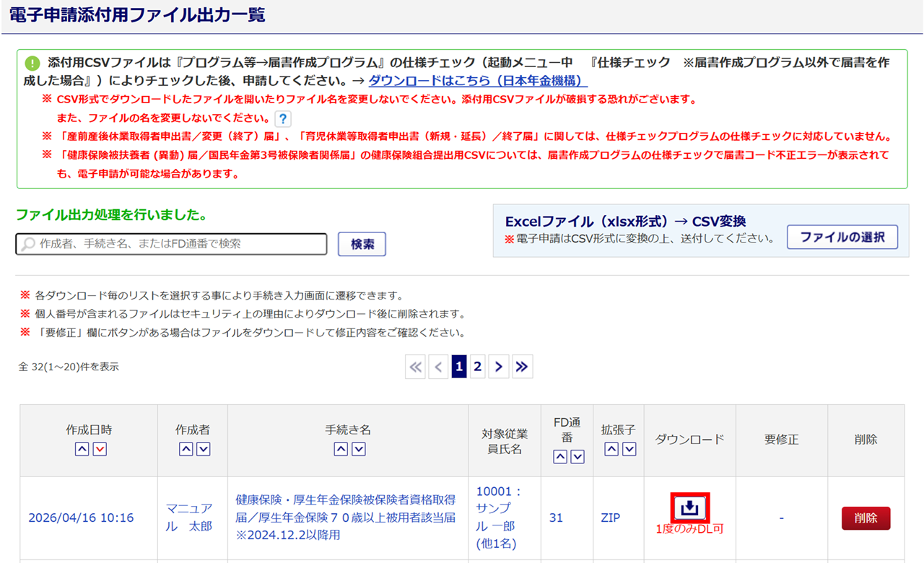Sort 作成者 column ascending
Screen dimensions: 924x563
pyautogui.click(x=186, y=449)
